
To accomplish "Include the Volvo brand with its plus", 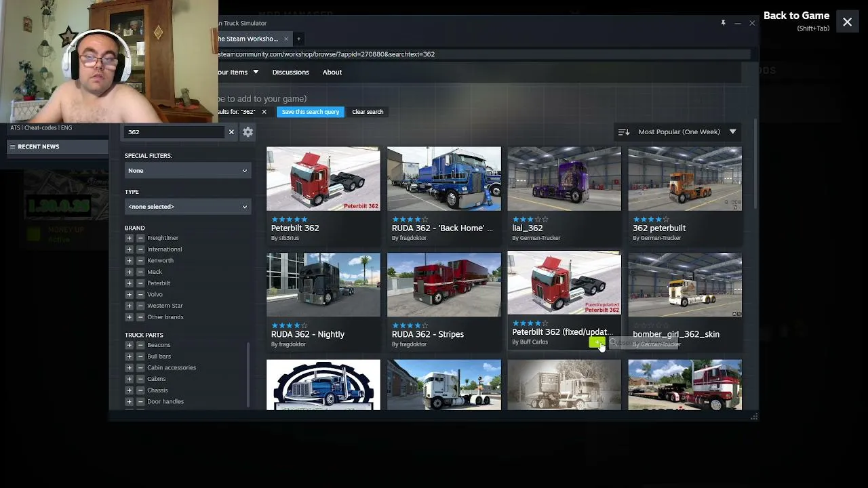I will (x=129, y=294).
